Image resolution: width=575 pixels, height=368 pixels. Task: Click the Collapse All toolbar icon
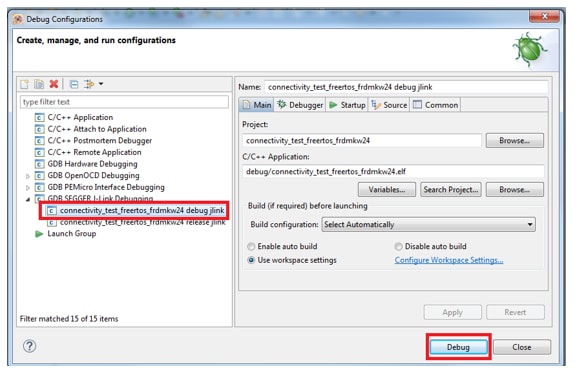coord(74,84)
